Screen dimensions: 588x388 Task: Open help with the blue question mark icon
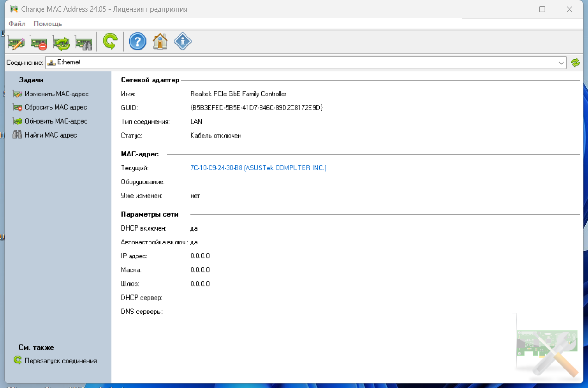click(137, 42)
